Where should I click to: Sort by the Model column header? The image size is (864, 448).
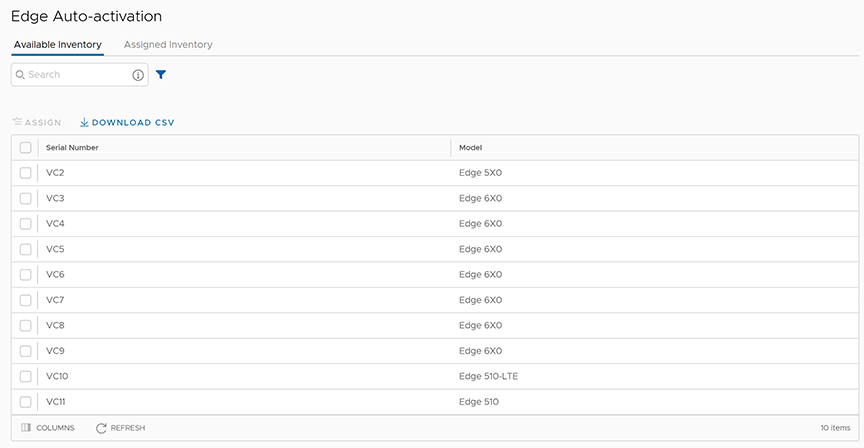point(470,148)
